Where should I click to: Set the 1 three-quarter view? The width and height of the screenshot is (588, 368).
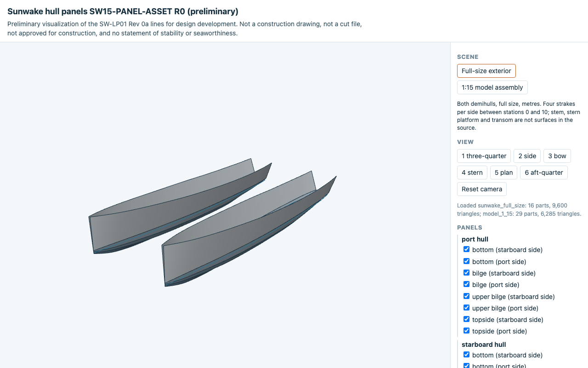(484, 156)
